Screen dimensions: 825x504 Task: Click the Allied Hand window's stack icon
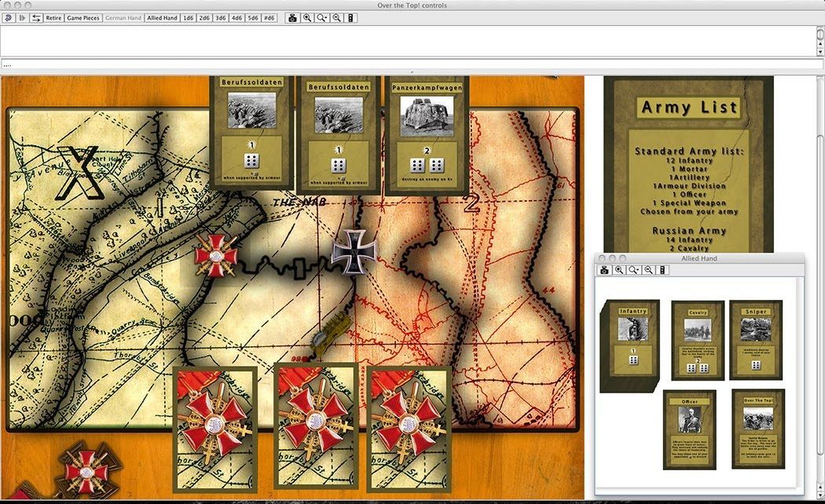click(662, 269)
